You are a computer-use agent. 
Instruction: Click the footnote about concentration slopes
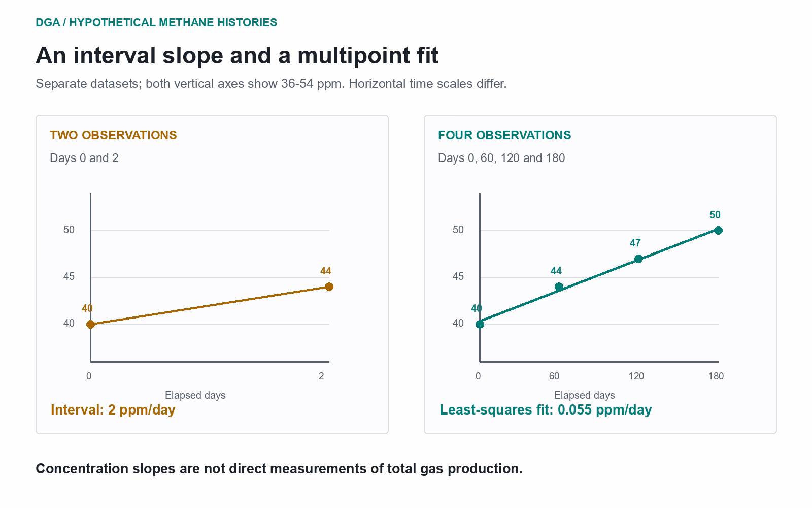pos(279,469)
